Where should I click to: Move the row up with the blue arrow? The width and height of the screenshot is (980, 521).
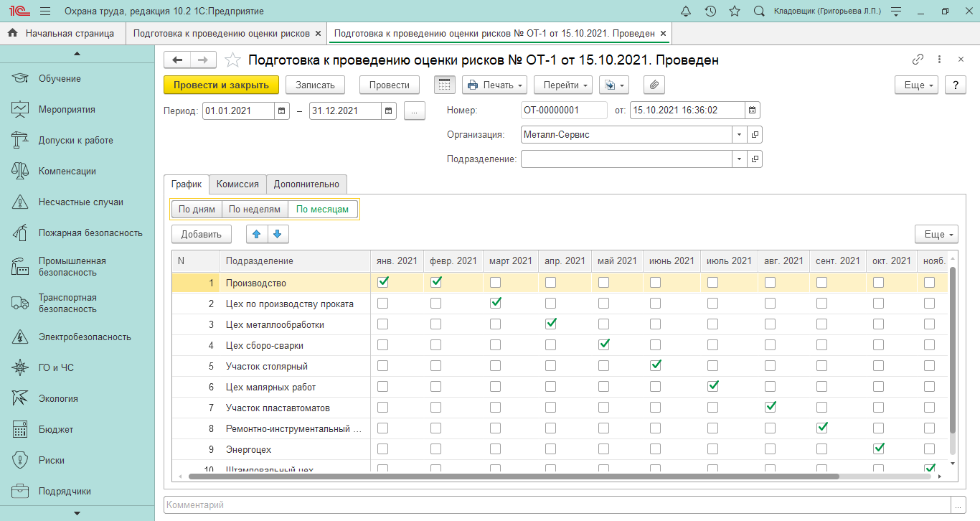256,234
